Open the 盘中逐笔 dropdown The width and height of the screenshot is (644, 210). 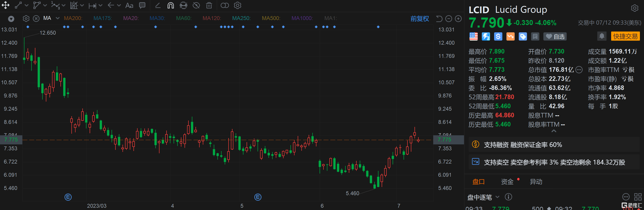click(x=483, y=197)
